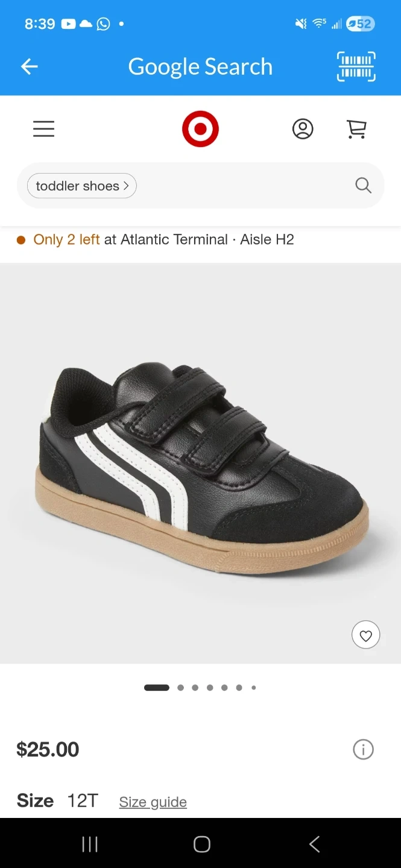The image size is (401, 868).
Task: Expand the toddler shoes search chip
Action: (82, 186)
